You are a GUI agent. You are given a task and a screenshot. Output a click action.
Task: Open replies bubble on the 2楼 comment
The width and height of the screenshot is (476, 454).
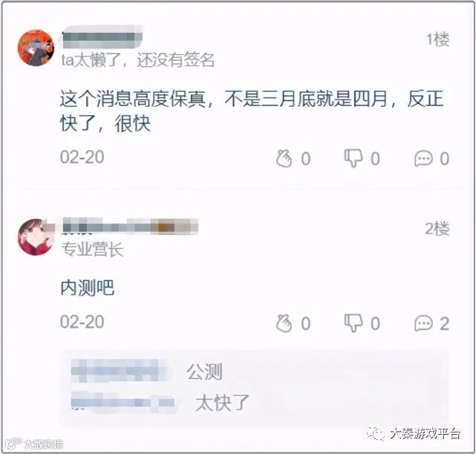pos(423,323)
